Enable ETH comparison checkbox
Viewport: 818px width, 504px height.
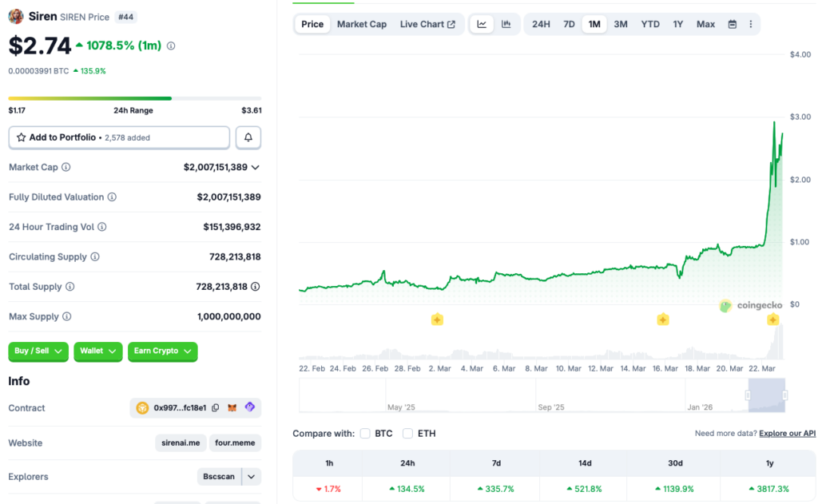coord(407,434)
